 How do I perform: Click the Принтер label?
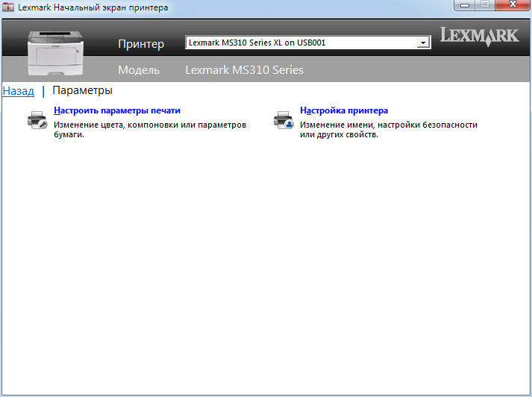click(141, 44)
